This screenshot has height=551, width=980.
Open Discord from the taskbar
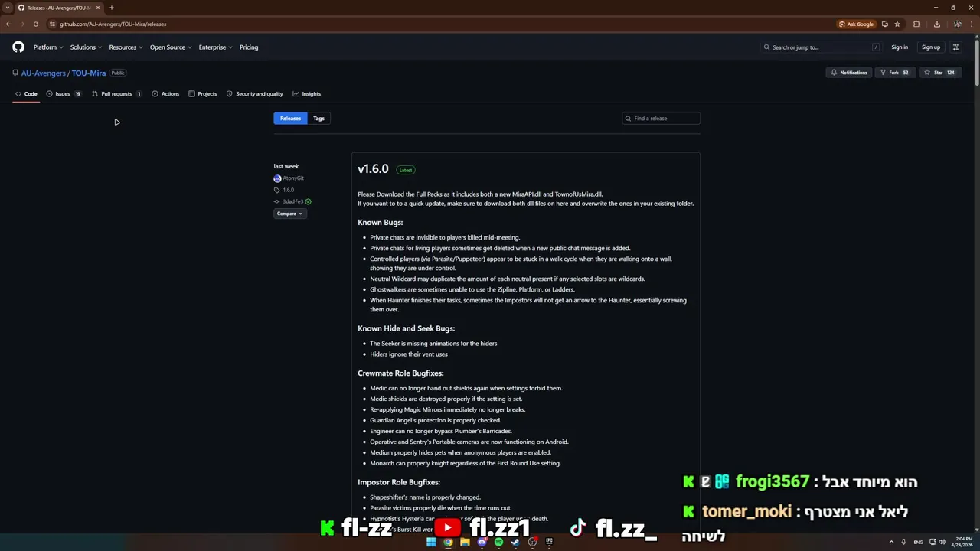coord(482,542)
